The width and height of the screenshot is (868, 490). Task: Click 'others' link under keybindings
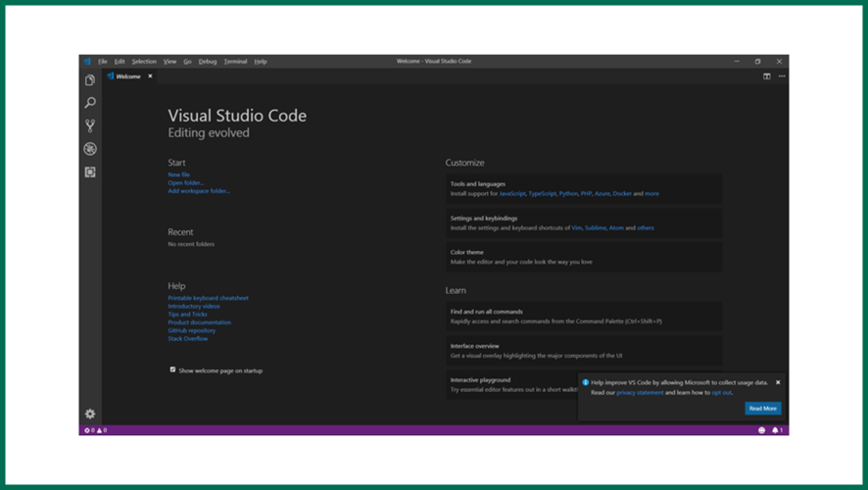[646, 228]
